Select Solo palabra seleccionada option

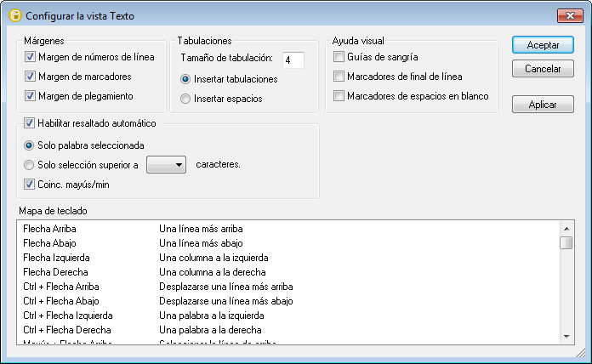coord(29,145)
